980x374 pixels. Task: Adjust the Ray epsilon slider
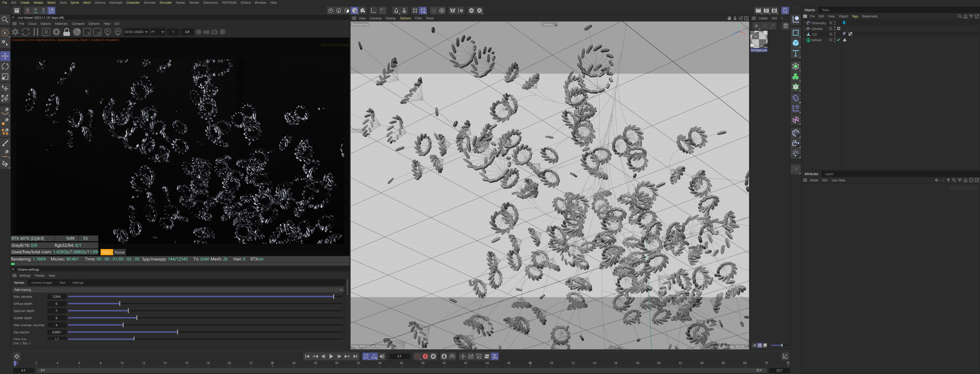205,332
